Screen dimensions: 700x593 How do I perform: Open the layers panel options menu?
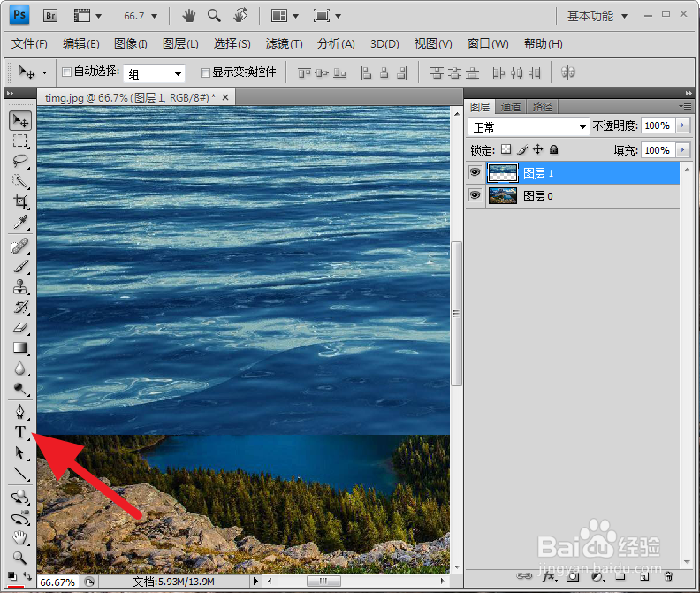pyautogui.click(x=685, y=106)
